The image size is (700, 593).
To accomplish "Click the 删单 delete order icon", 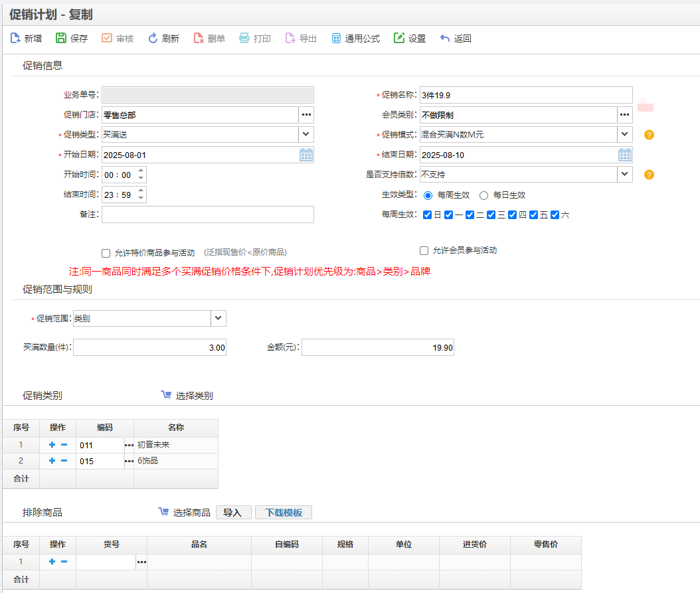I will click(x=198, y=39).
